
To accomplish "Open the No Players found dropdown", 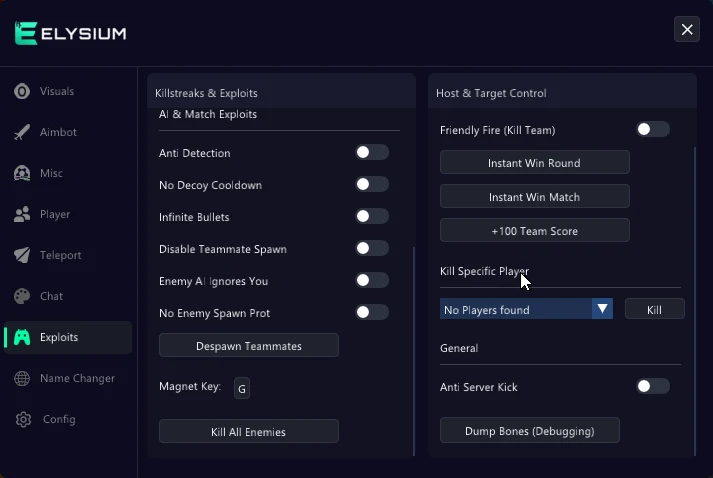I will [526, 309].
